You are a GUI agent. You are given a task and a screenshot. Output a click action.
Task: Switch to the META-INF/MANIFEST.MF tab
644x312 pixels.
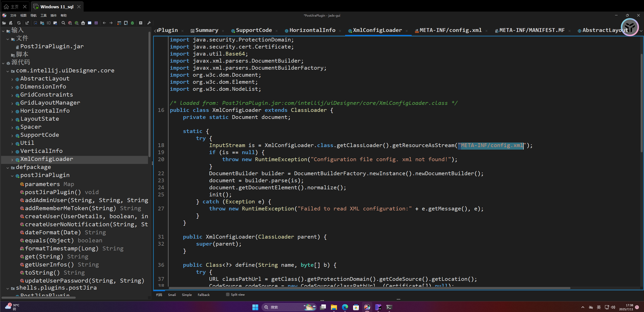tap(532, 30)
